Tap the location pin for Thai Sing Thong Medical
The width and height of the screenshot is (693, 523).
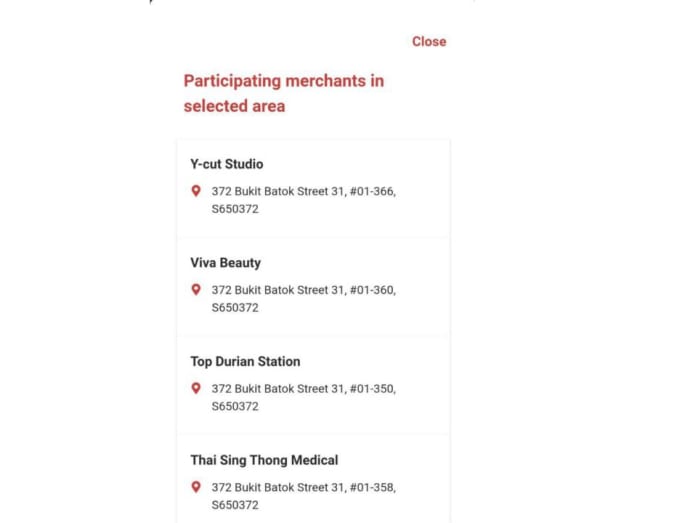pos(196,487)
